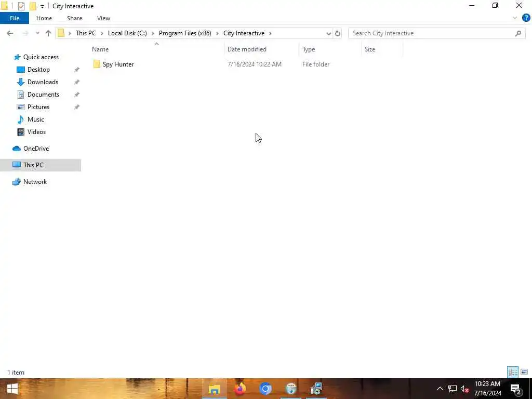Open the notification center icon

(516, 389)
